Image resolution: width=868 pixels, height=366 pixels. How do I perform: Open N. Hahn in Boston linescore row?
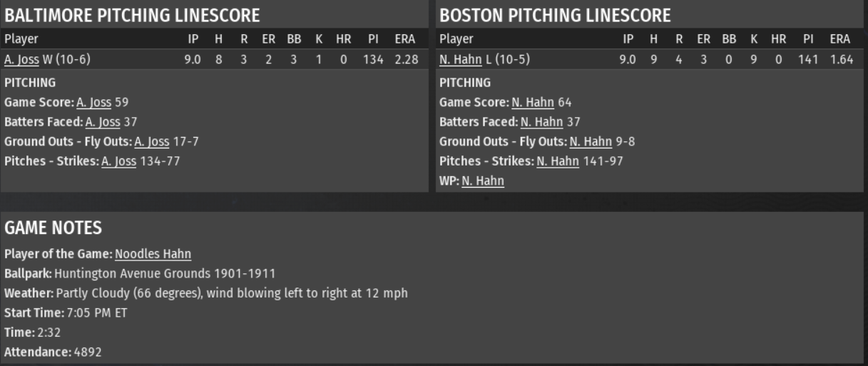click(x=456, y=60)
